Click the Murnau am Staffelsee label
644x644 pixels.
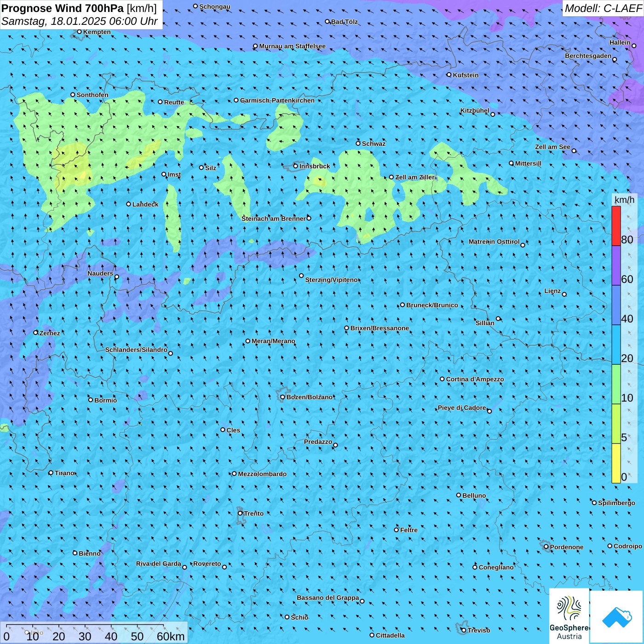[292, 46]
